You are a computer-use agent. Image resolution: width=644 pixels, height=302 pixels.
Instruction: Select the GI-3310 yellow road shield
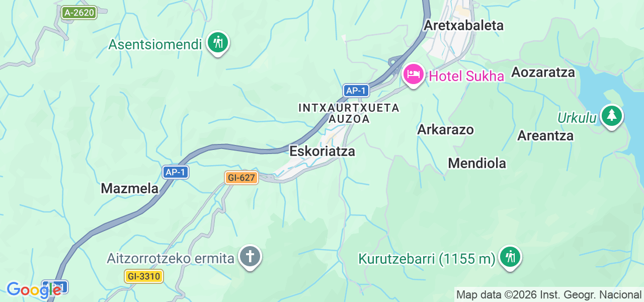click(x=144, y=276)
